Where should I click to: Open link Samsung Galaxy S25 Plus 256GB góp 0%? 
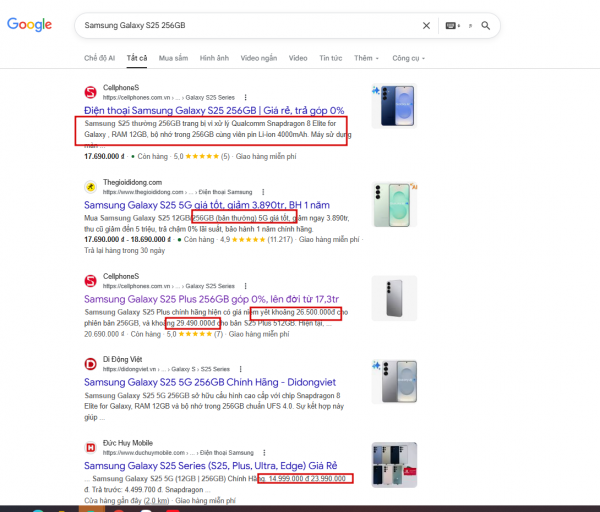(211, 299)
